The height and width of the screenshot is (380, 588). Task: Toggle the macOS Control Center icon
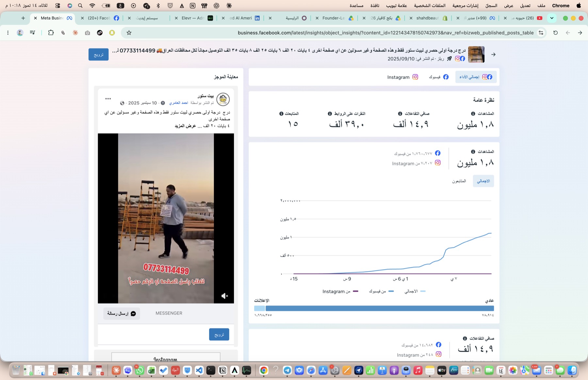pyautogui.click(x=57, y=6)
